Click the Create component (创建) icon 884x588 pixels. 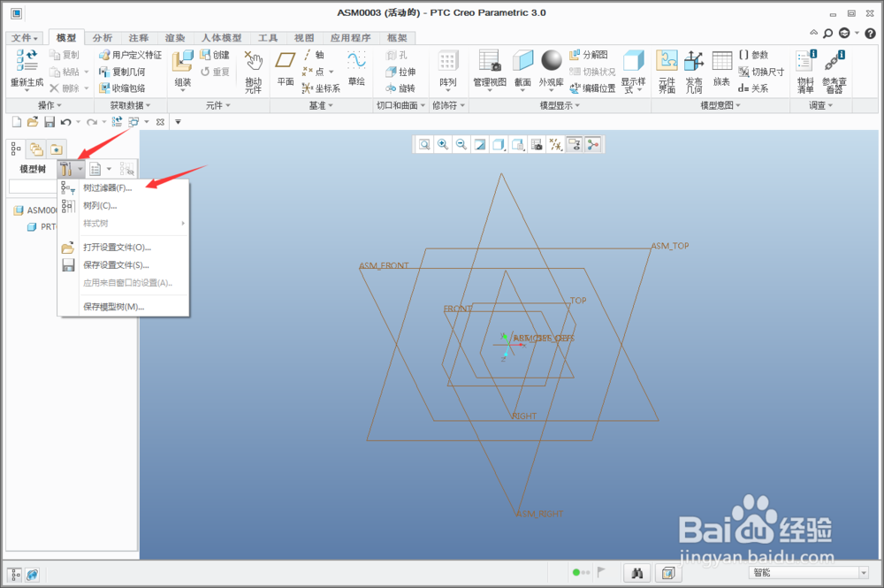[215, 55]
